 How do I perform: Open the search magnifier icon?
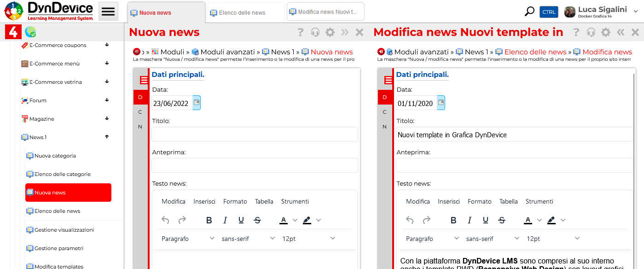(529, 12)
